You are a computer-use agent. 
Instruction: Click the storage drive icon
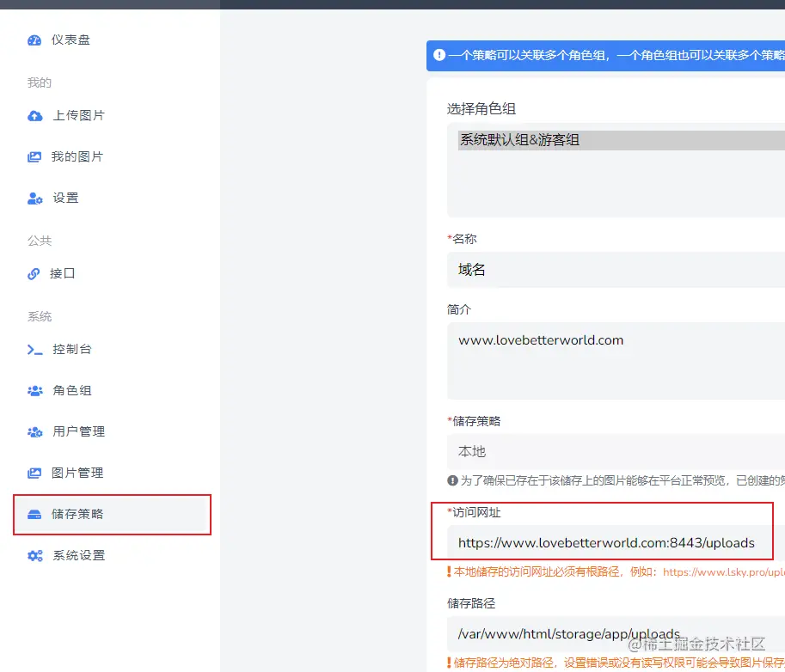click(x=34, y=515)
